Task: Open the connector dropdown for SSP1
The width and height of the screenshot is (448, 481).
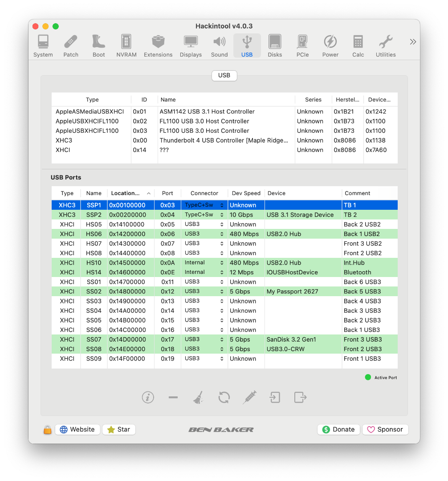Action: [204, 205]
